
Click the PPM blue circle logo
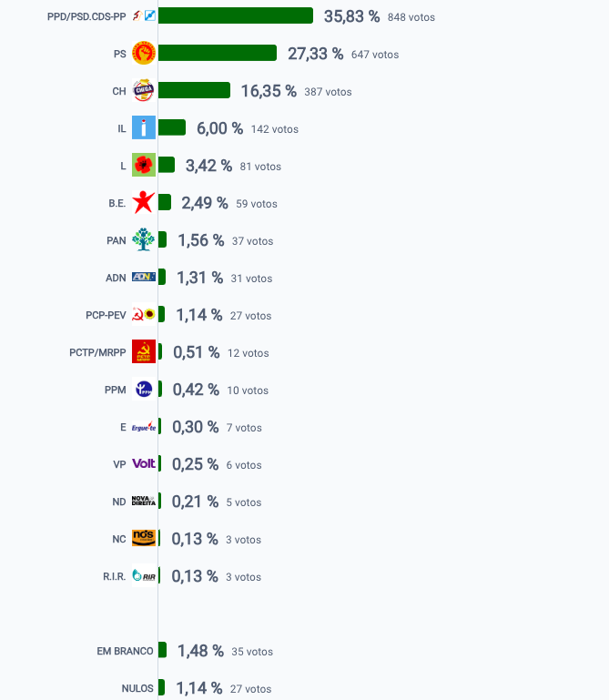click(144, 390)
